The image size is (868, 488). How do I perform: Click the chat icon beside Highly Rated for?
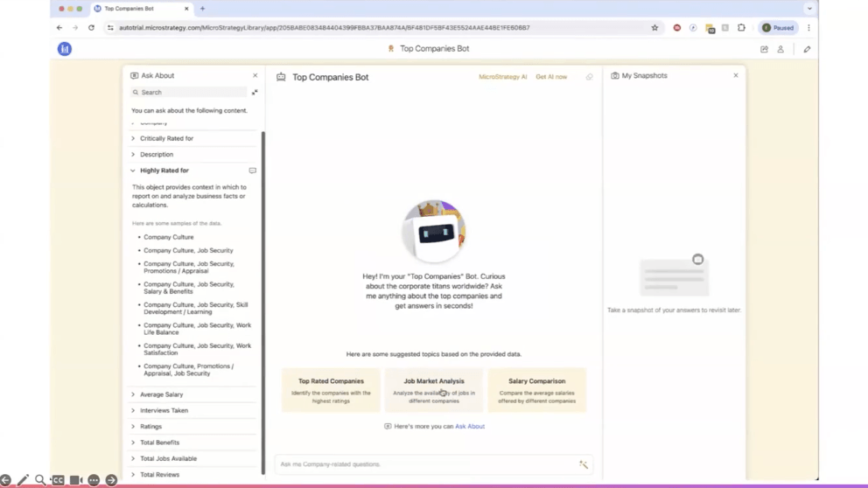click(x=253, y=171)
